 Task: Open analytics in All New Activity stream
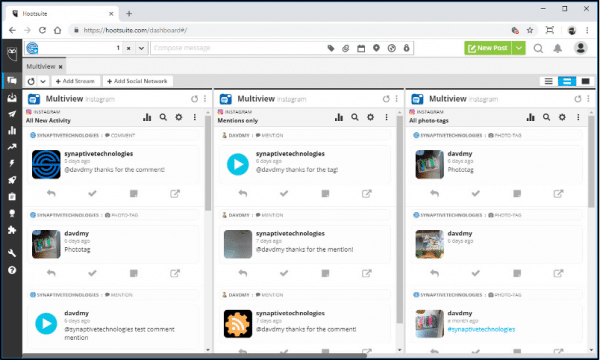[x=147, y=117]
